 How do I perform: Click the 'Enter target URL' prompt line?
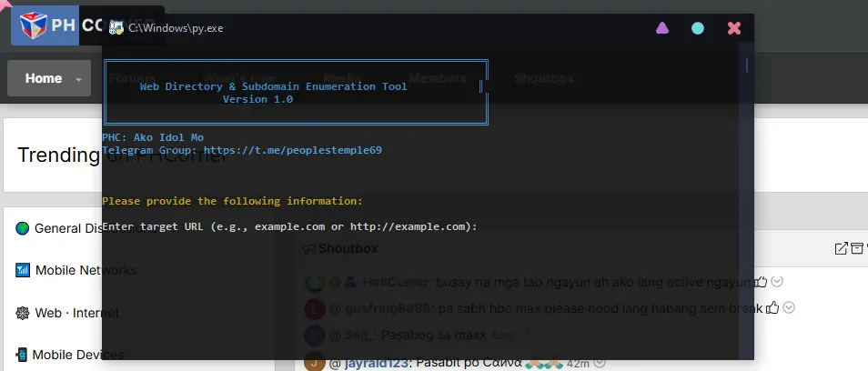pyautogui.click(x=289, y=226)
